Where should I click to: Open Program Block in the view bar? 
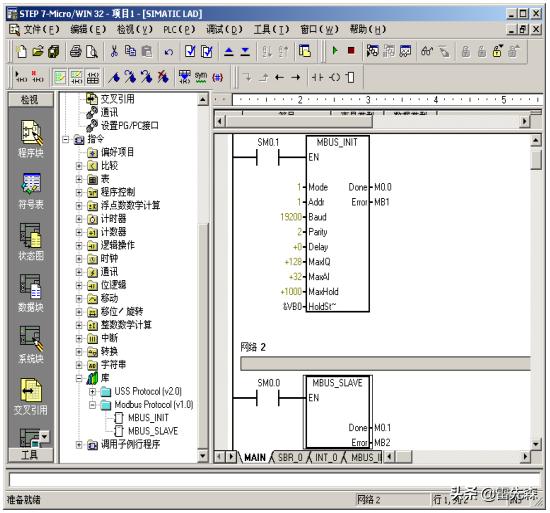click(x=31, y=139)
